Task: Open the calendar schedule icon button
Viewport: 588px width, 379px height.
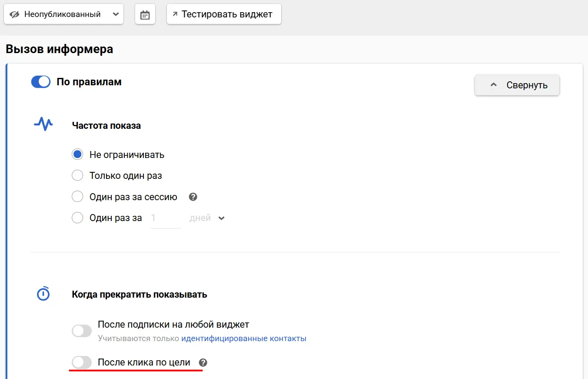Action: coord(145,15)
